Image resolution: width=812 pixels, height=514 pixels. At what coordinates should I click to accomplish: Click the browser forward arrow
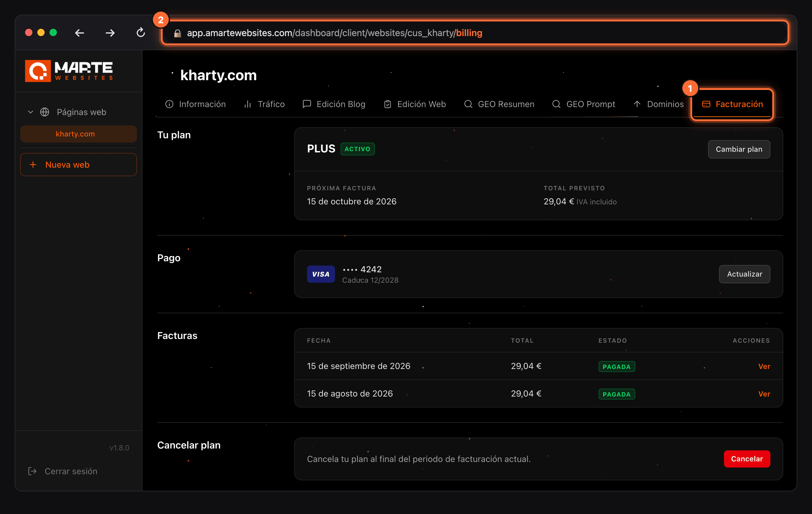[x=110, y=33]
